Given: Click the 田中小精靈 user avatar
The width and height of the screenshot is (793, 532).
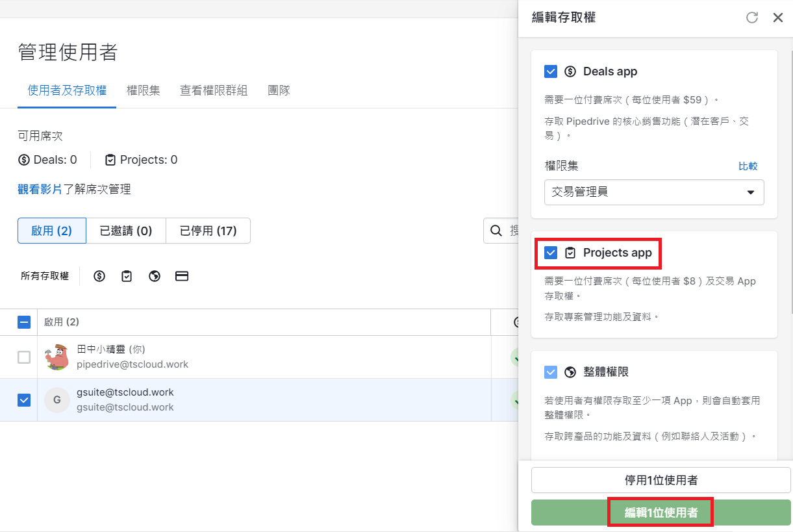Looking at the screenshot, I should [57, 357].
